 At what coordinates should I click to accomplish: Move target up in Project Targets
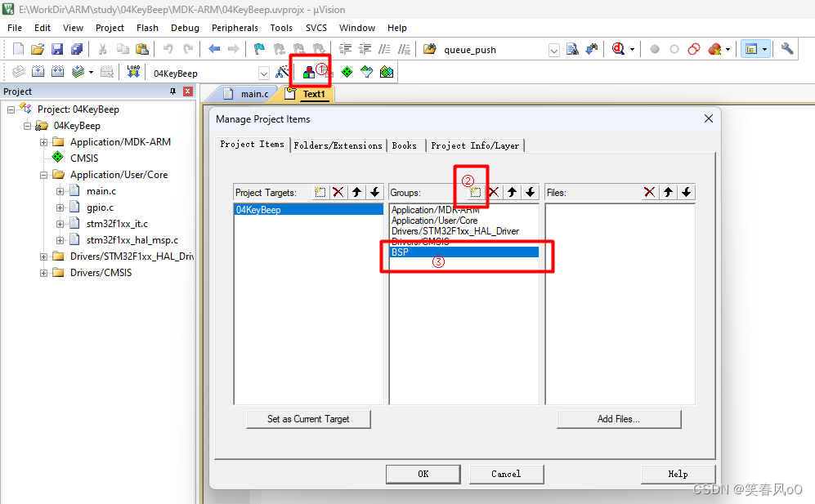point(356,192)
